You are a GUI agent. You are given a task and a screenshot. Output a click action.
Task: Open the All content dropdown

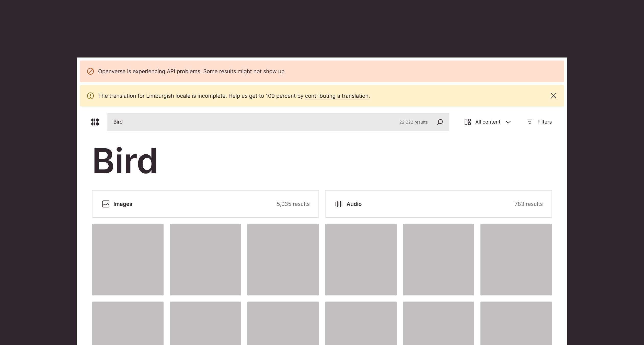488,122
